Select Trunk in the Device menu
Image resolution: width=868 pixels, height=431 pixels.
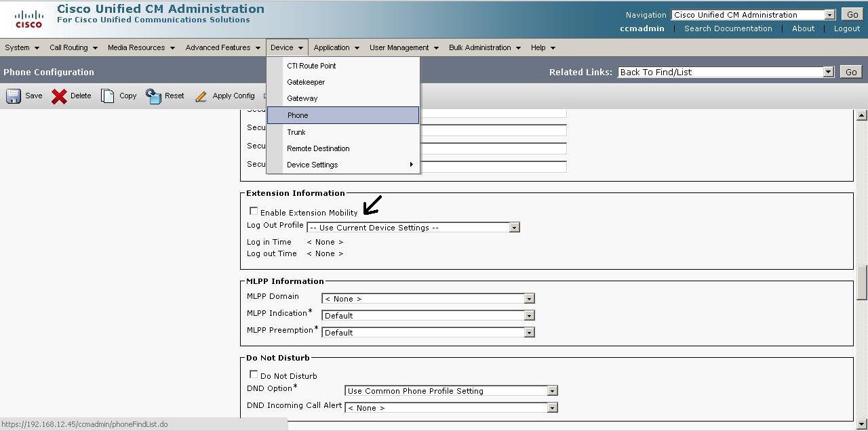pos(296,132)
